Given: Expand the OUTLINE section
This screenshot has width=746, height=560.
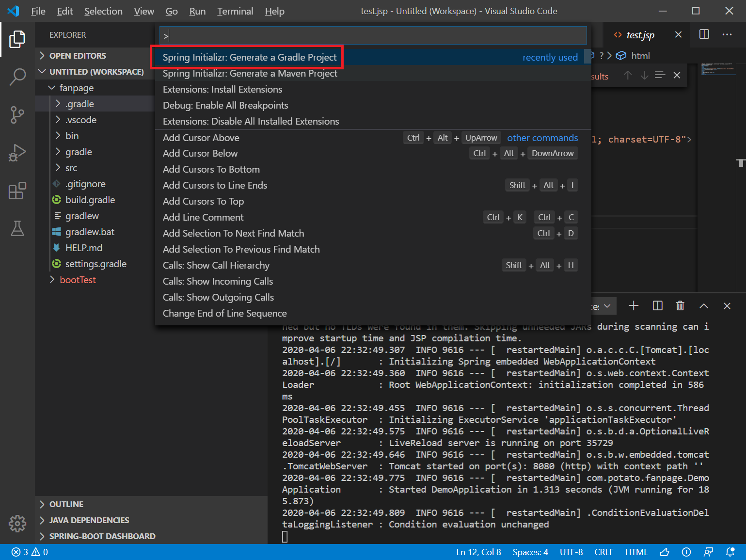Looking at the screenshot, I should pyautogui.click(x=151, y=504).
